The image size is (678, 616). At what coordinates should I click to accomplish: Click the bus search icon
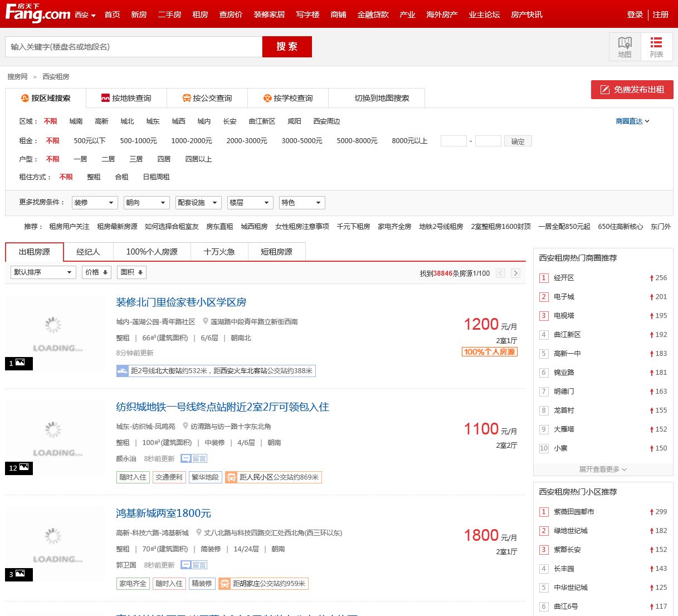click(187, 98)
